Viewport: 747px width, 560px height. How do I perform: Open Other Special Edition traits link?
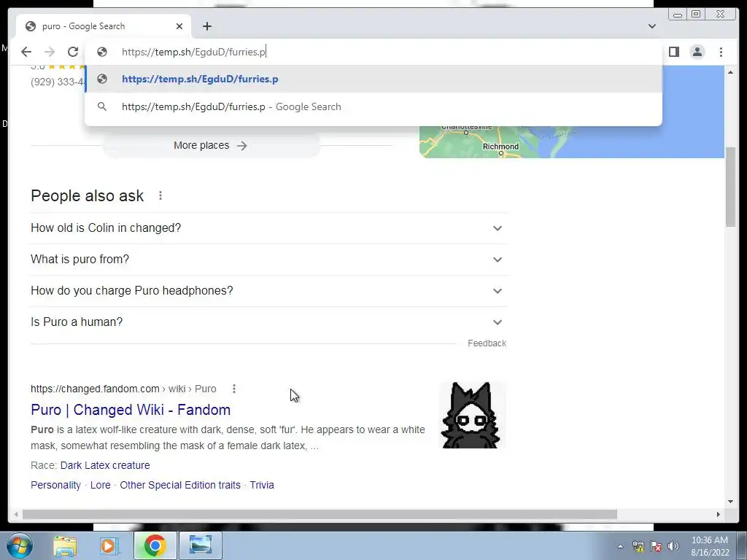180,485
